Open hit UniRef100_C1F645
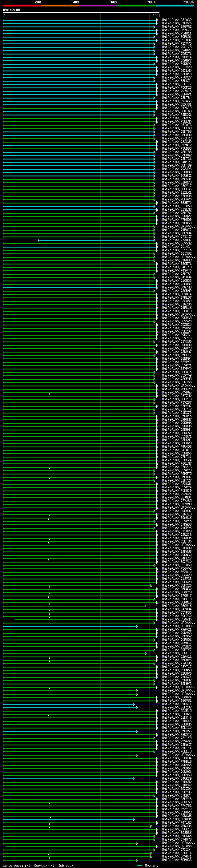 pyautogui.click(x=177, y=836)
